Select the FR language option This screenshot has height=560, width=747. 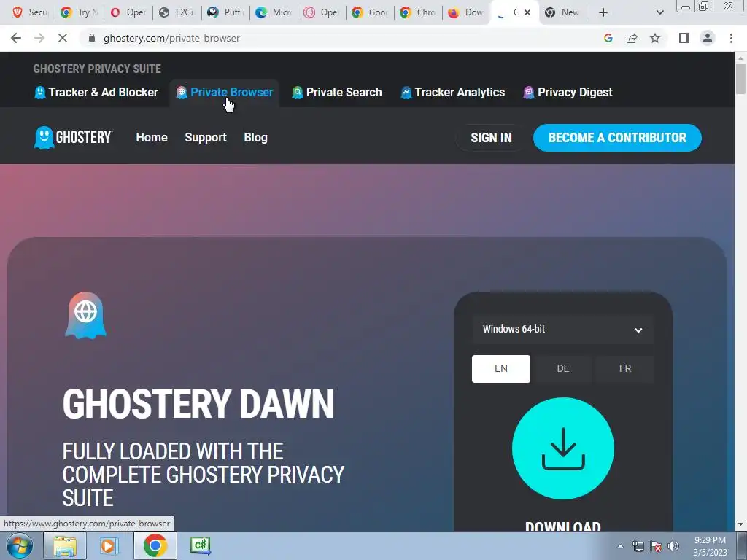tap(625, 368)
